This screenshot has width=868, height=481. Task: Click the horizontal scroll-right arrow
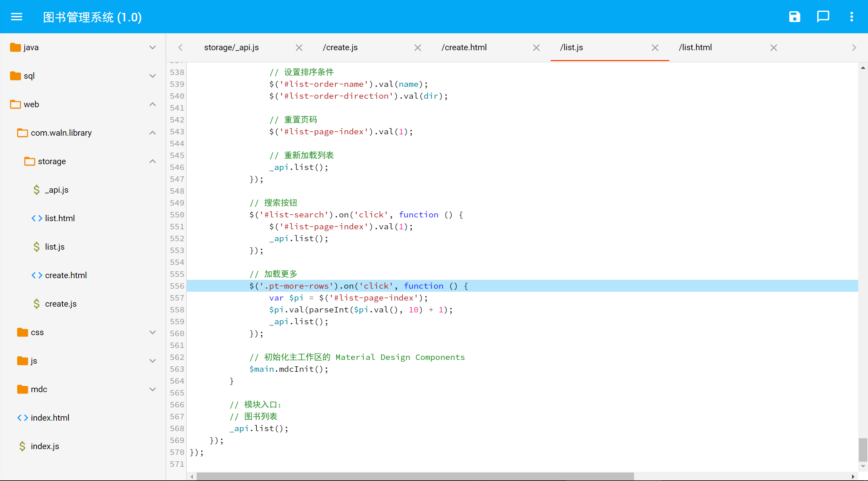point(853,477)
